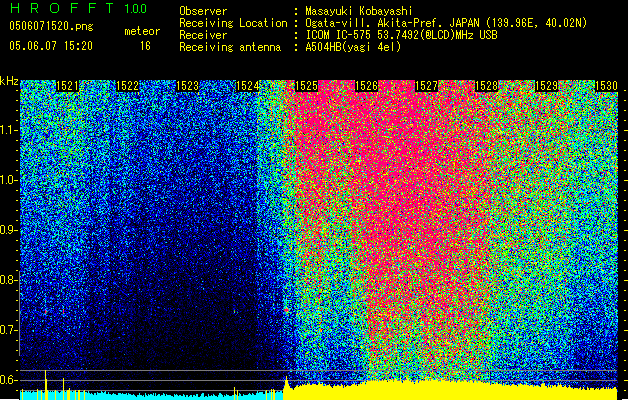Viewport: 629px width, 400px height.
Task: Click the version number 1.0.0
Action: 135,8
